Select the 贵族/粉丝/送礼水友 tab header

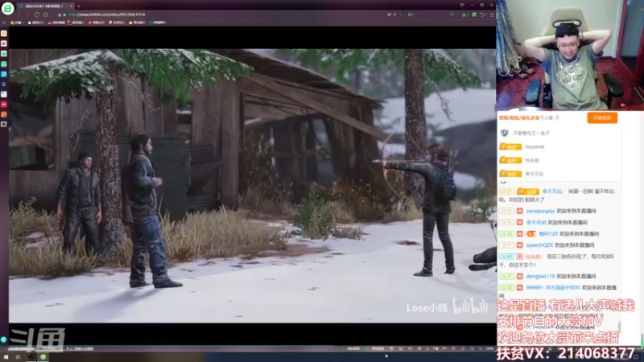pos(519,117)
